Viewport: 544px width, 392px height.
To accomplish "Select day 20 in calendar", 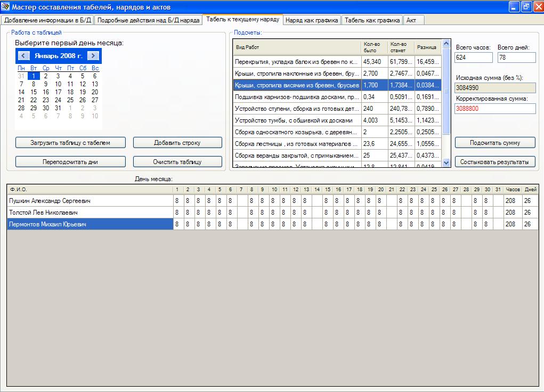I will point(95,92).
